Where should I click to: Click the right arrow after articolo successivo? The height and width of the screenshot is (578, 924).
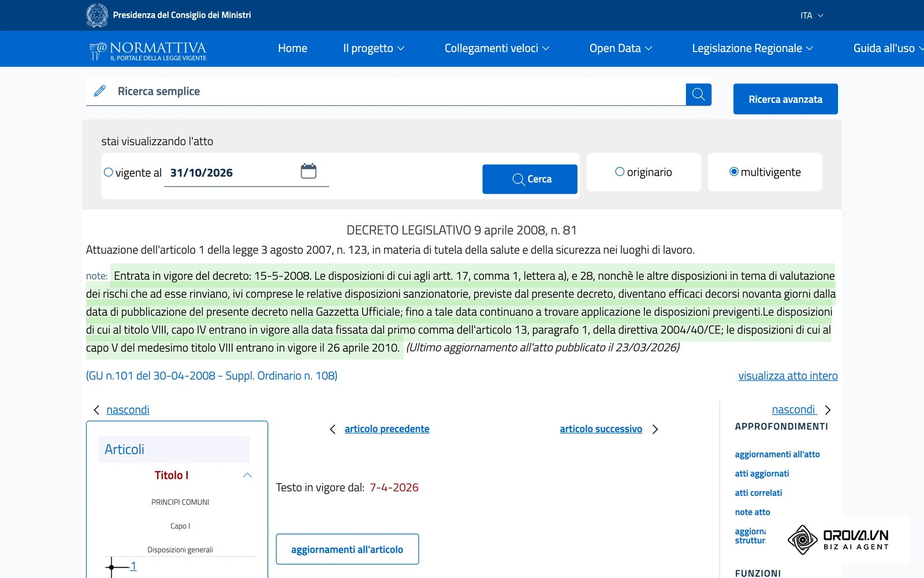655,429
